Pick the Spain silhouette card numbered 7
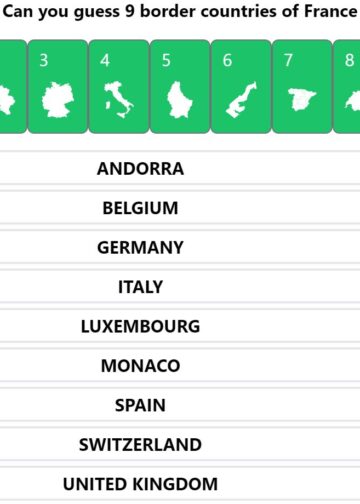The image size is (360, 504). point(302,86)
